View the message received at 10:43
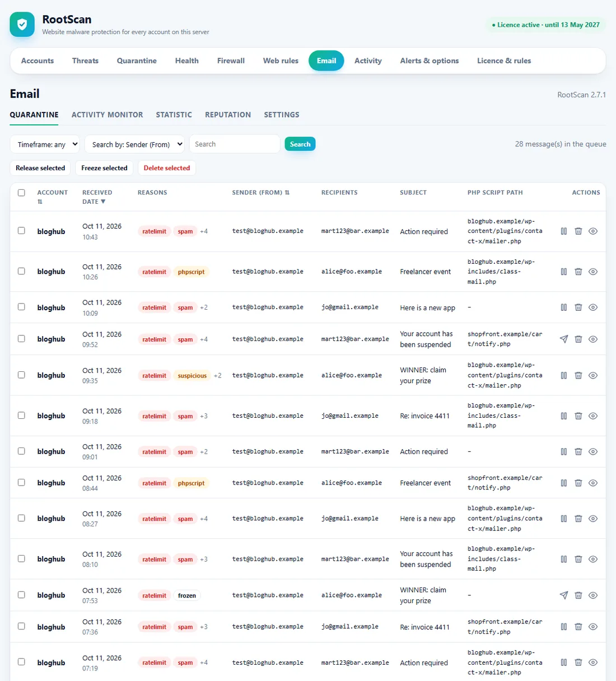The image size is (616, 681). [x=593, y=231]
